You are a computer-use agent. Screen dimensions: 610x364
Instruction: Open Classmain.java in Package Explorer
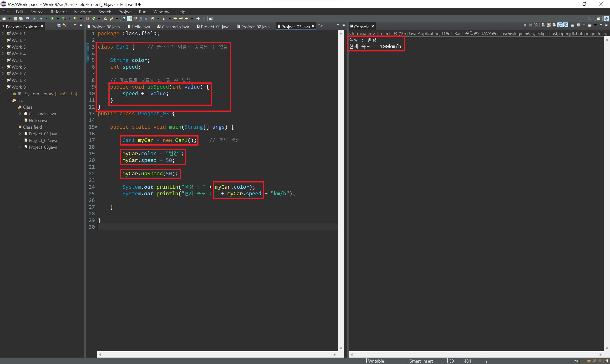(x=42, y=114)
